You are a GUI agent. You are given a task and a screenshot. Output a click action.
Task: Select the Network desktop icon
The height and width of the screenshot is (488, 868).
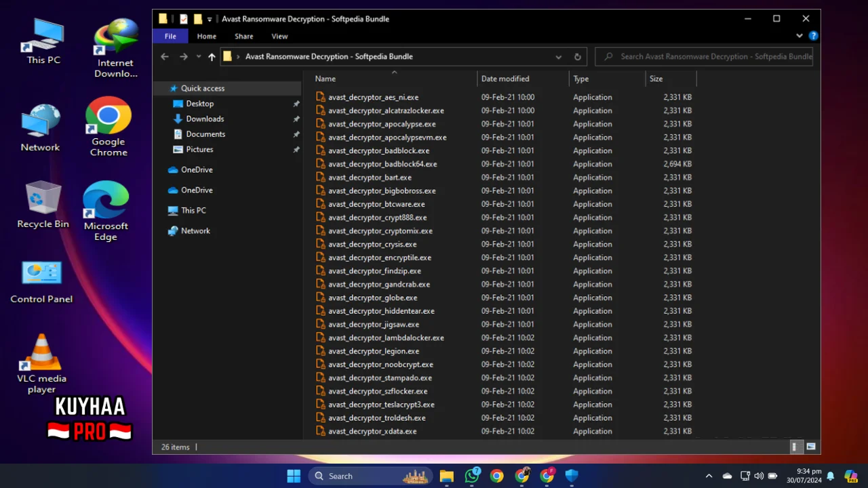[x=40, y=127]
